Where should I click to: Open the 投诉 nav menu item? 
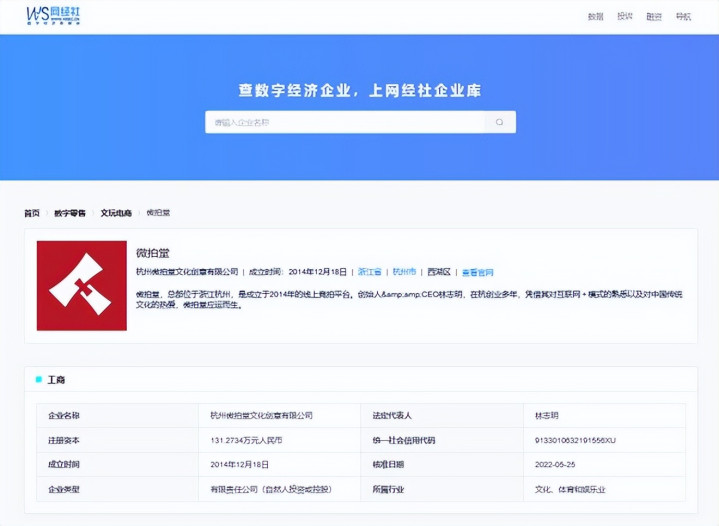tap(624, 16)
